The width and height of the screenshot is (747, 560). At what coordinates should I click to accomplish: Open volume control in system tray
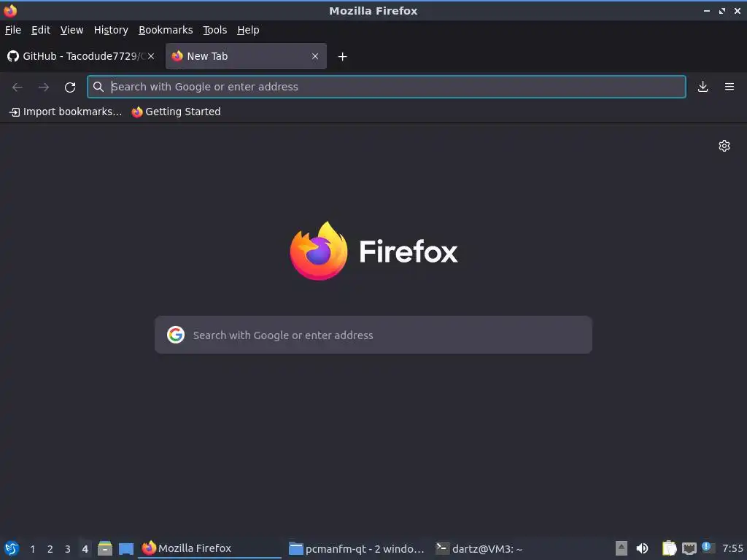click(642, 548)
